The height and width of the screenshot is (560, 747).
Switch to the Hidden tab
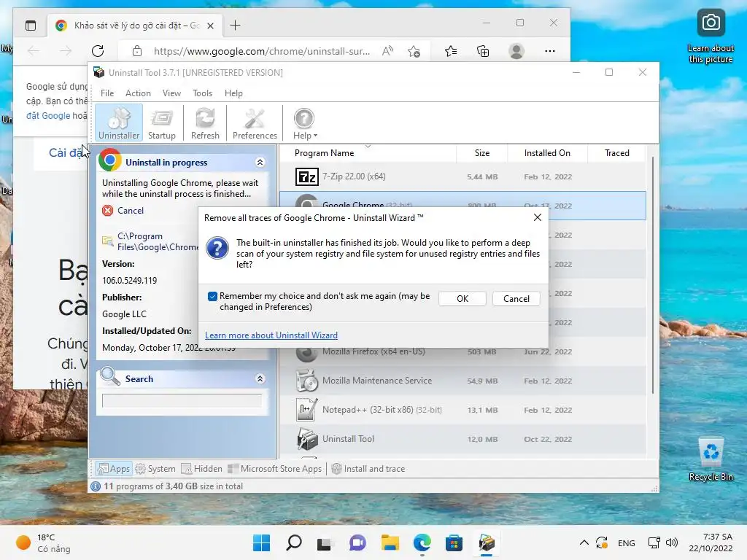coord(201,469)
